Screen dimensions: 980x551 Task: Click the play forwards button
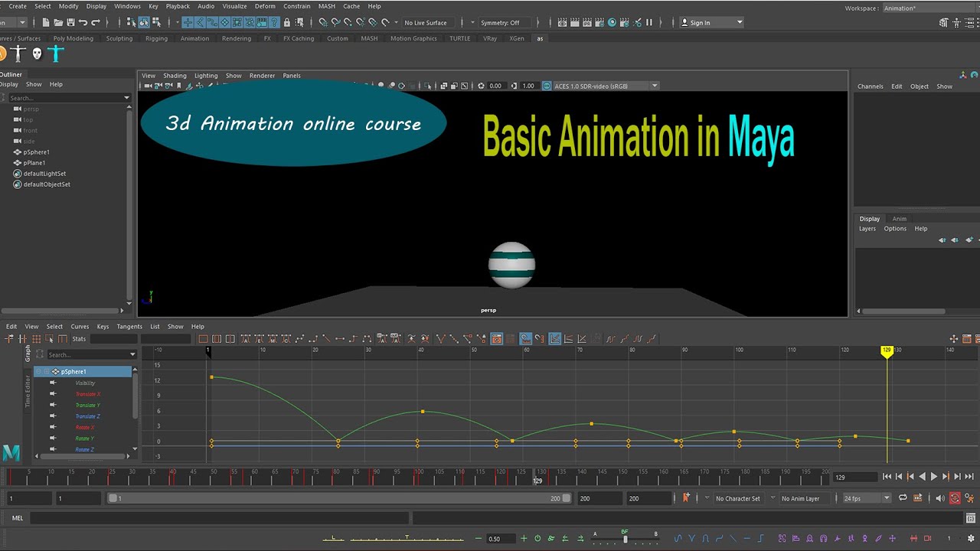934,476
